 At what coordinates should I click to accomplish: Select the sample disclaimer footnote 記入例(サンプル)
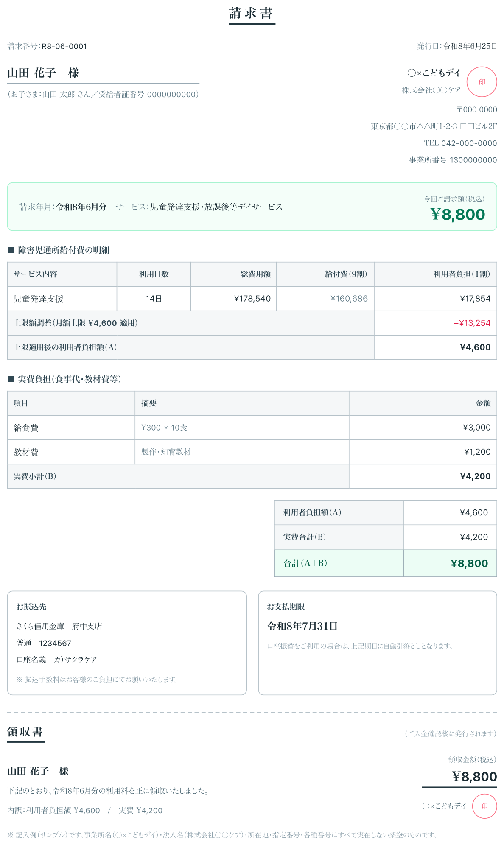(x=222, y=835)
